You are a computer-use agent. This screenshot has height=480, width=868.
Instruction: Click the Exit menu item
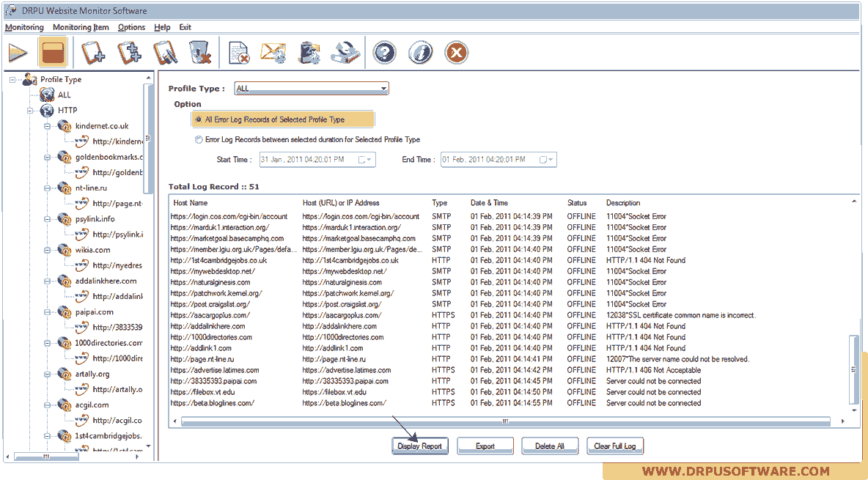(x=185, y=27)
